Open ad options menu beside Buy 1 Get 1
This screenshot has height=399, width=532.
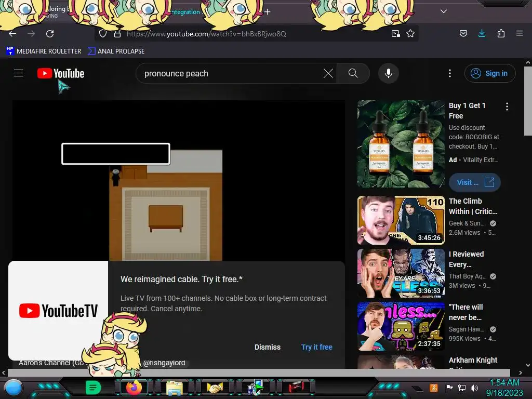(507, 107)
